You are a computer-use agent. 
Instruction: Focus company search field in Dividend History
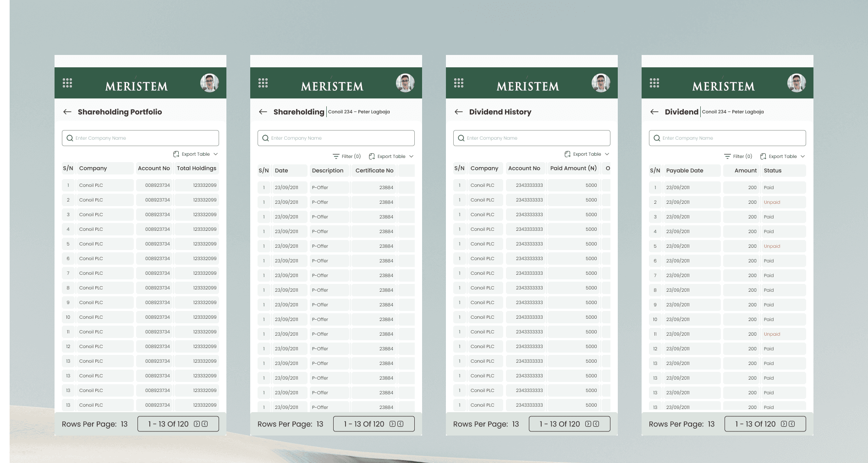pos(532,138)
